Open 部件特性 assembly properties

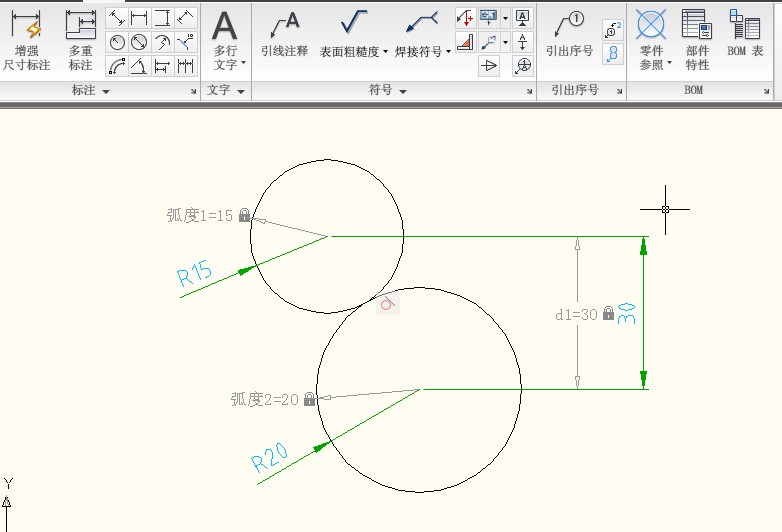tap(697, 40)
